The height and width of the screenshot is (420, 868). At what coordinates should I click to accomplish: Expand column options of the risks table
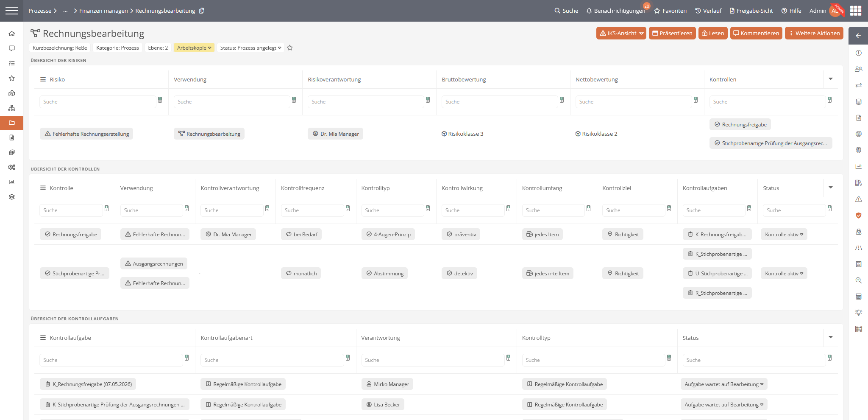[831, 79]
